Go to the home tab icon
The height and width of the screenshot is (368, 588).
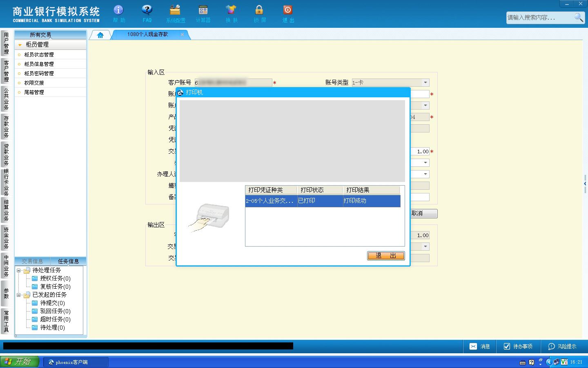[100, 35]
